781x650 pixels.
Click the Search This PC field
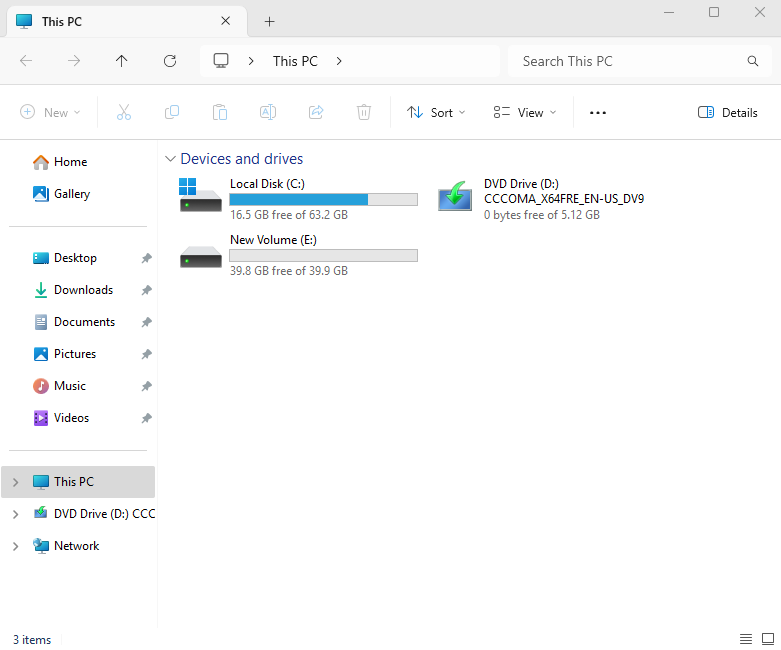(x=630, y=61)
